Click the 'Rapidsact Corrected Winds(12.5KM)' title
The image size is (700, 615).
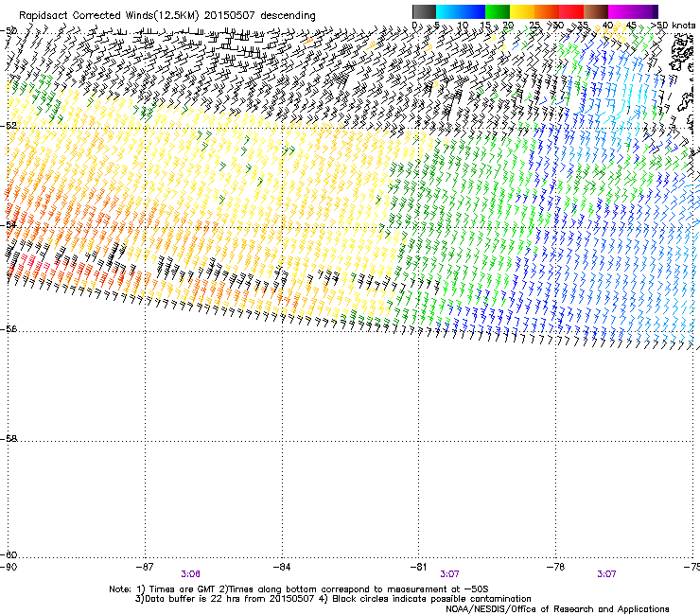point(109,16)
